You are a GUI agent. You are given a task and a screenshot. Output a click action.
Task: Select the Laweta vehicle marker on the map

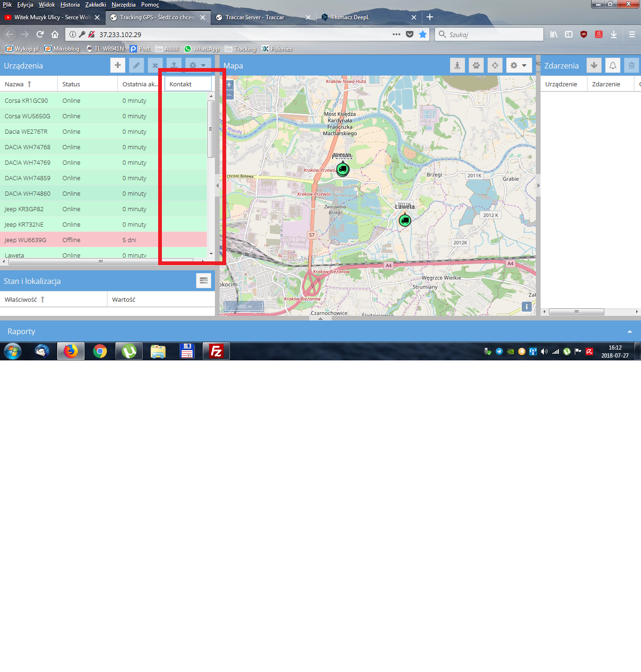[405, 220]
